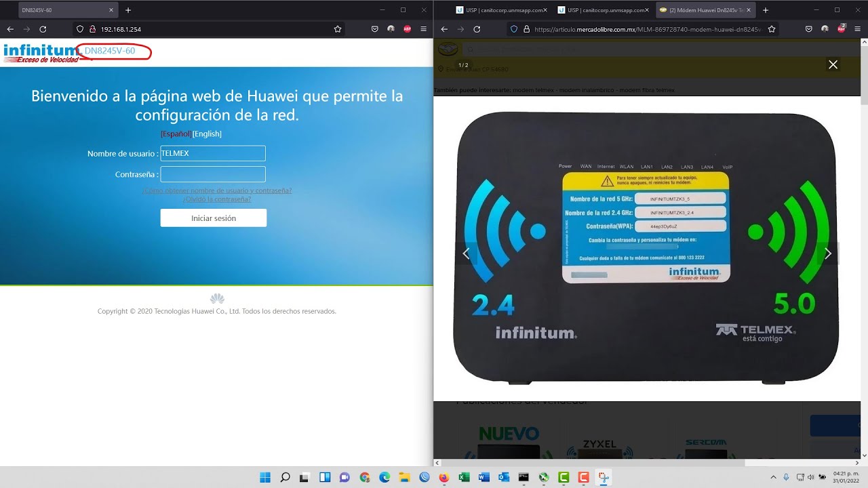This screenshot has width=868, height=488.
Task: Go back in the router login window
Action: point(10,29)
